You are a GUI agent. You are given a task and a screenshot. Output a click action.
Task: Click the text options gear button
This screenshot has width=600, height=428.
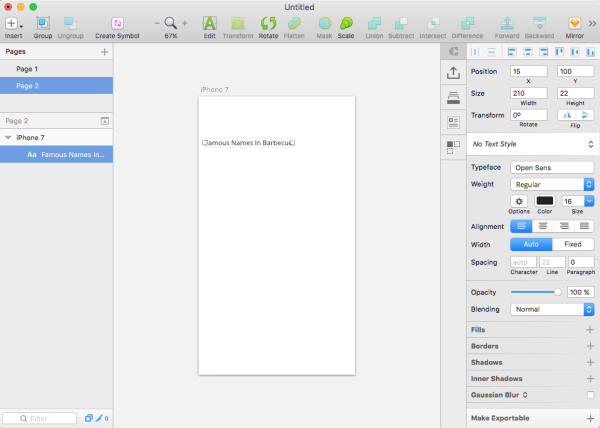[x=519, y=201]
